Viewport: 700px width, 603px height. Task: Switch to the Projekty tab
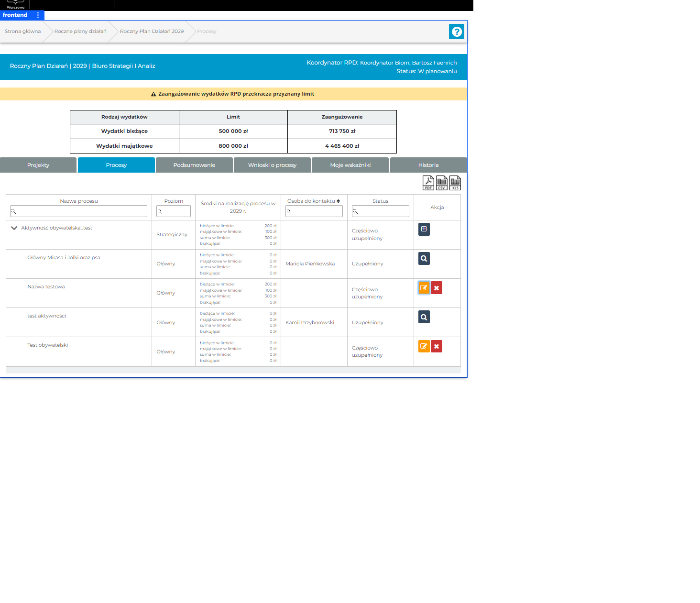tap(38, 165)
